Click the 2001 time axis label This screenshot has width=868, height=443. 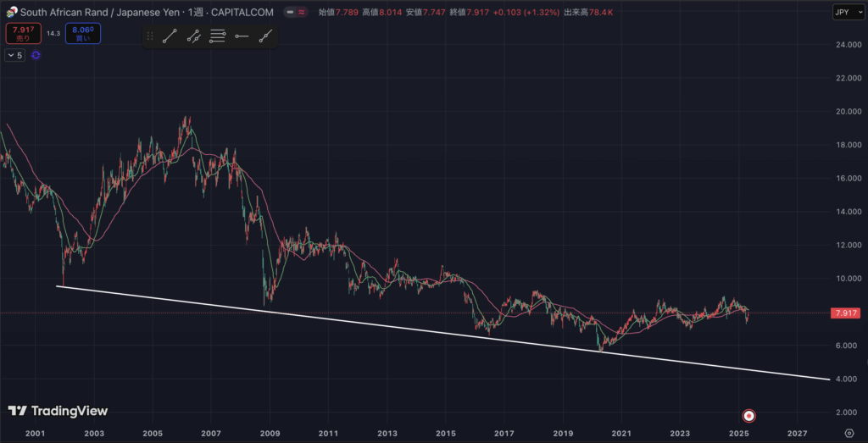35,432
